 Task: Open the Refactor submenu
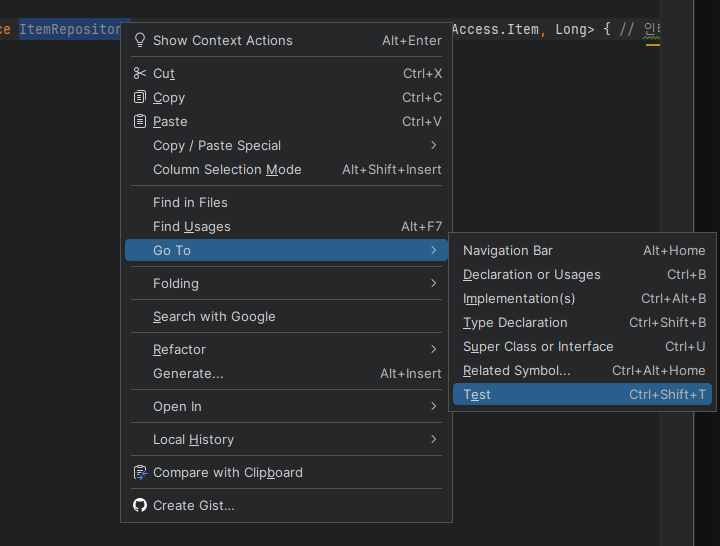pyautogui.click(x=433, y=349)
